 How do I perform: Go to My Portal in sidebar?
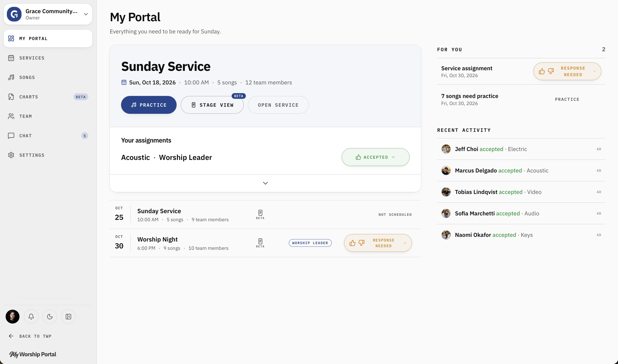(x=48, y=38)
